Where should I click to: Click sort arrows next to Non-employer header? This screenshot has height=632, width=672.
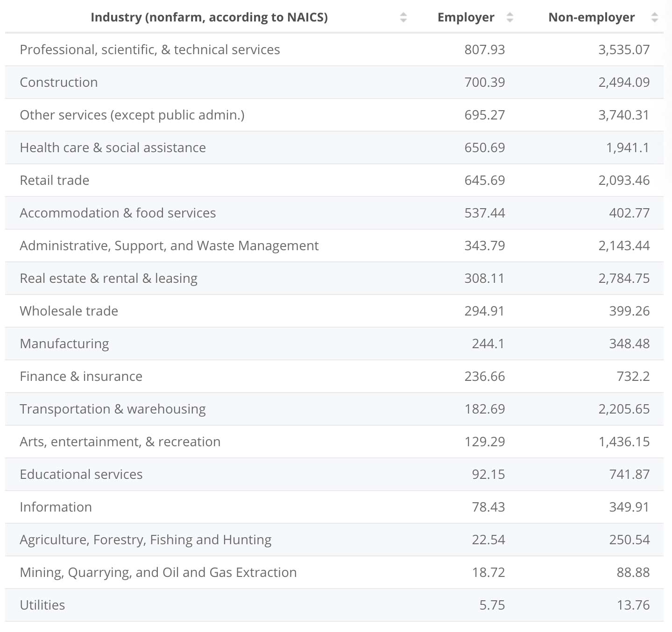654,18
